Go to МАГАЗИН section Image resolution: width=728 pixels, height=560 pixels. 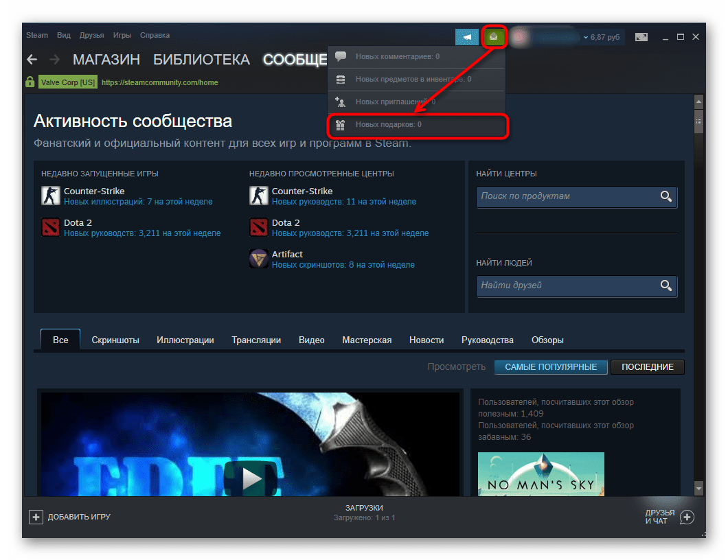point(106,60)
